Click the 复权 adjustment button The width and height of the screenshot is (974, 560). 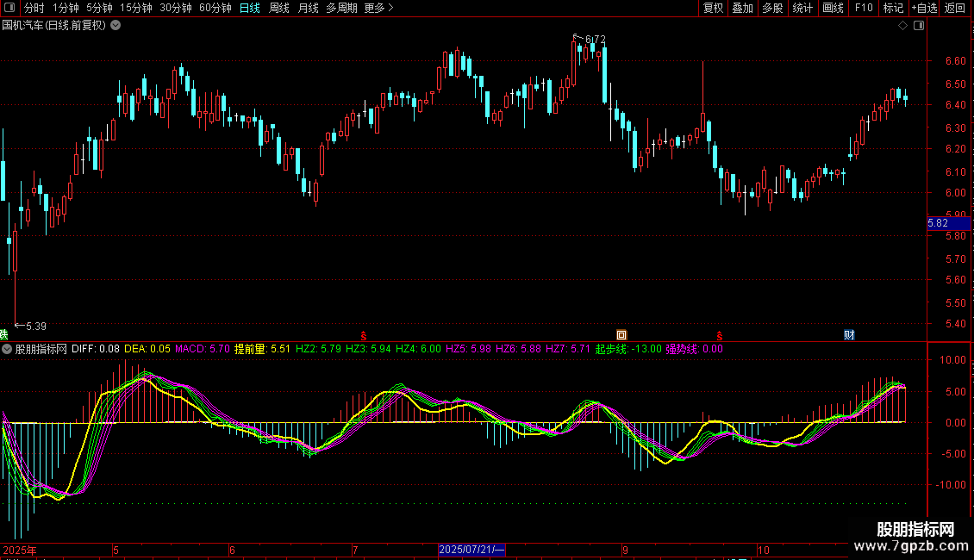[x=714, y=9]
